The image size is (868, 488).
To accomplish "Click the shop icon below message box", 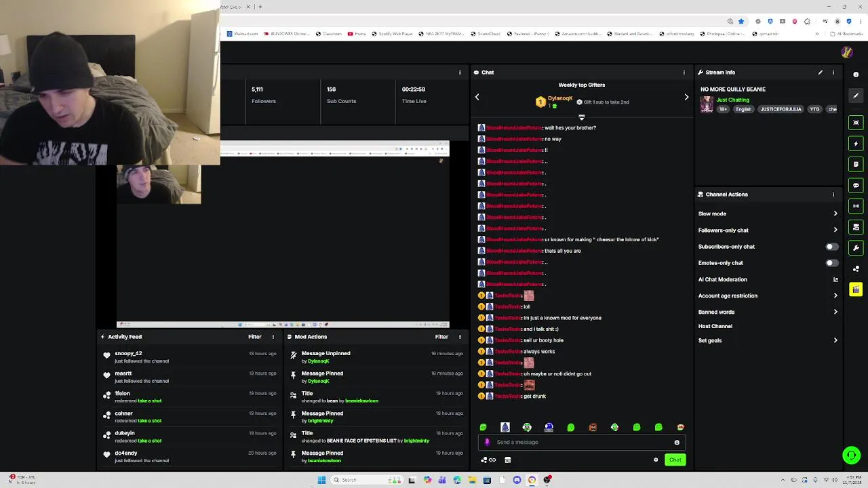I will 507,460.
